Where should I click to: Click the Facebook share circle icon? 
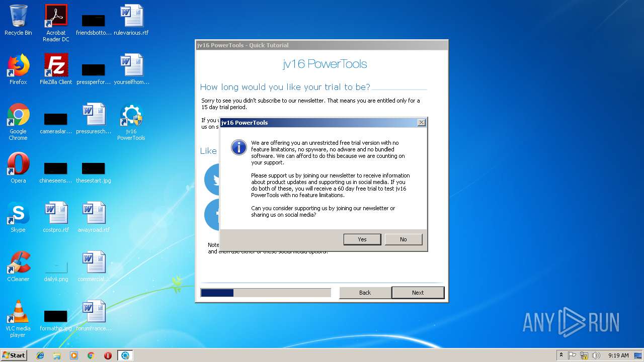coord(212,214)
